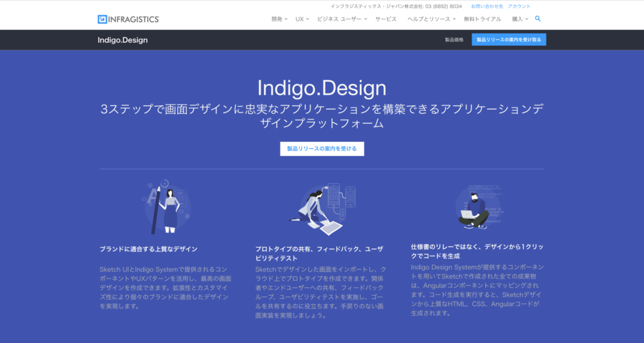Open the 無料トライアル menu item

(482, 19)
